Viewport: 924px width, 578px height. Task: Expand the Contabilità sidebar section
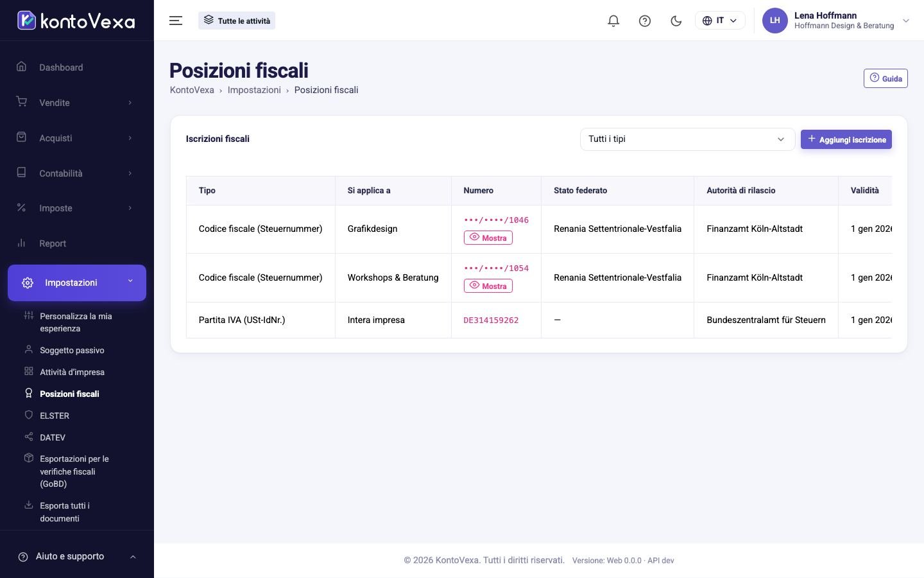pos(77,173)
